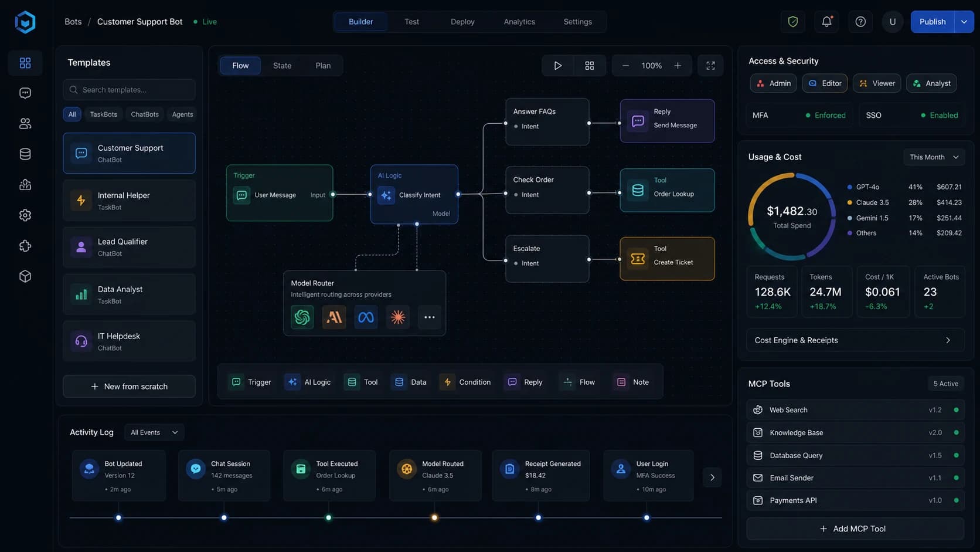Switch canvas to grid layout icon
Viewport: 980px width, 552px height.
(x=590, y=66)
